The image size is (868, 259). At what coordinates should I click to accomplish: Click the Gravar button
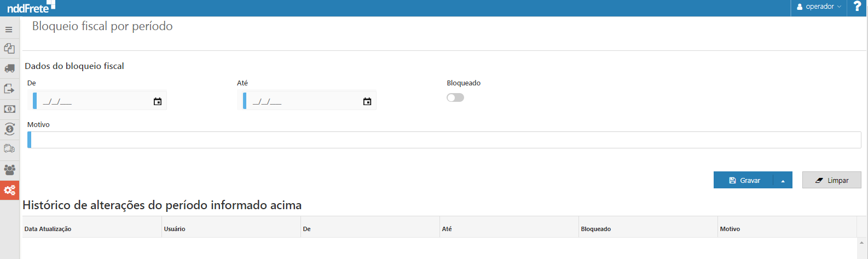tap(744, 180)
